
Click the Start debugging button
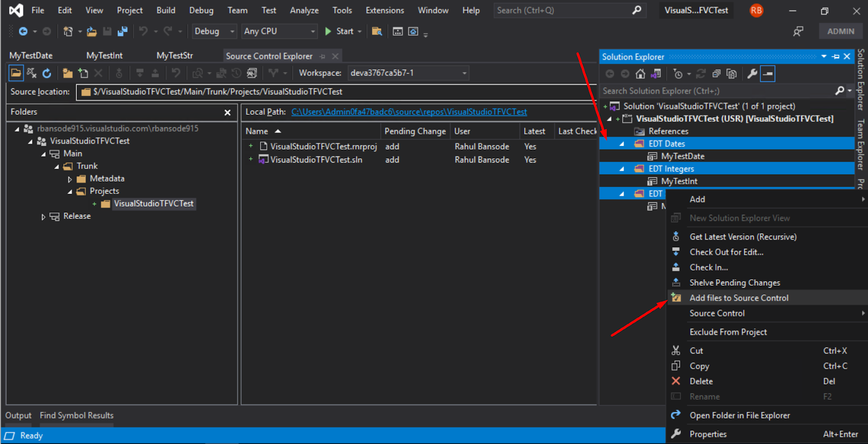pos(339,31)
